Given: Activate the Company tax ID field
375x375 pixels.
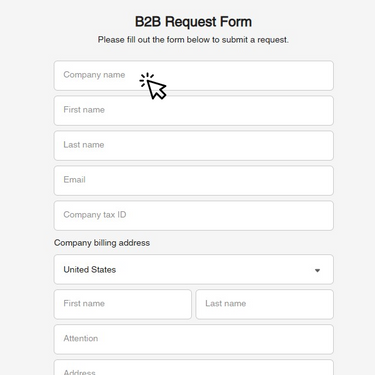Looking at the screenshot, I should [194, 215].
